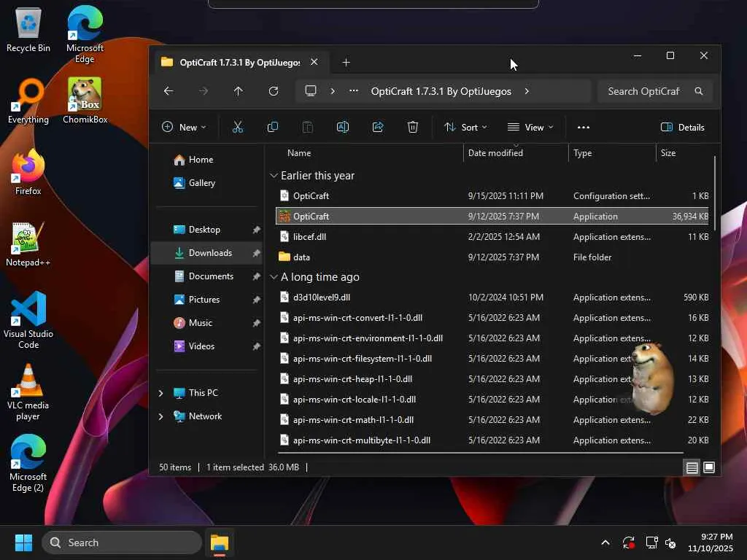Open the Microsoft Edge desktop icon
Viewport: 747px width, 560px height.
coord(85,34)
